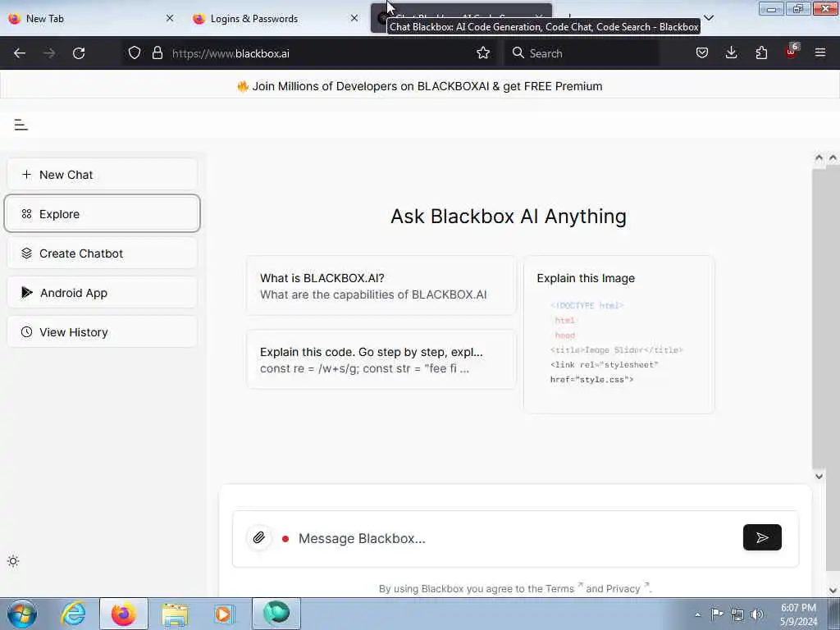Open the Terms link
The image size is (840, 630).
pyautogui.click(x=559, y=589)
